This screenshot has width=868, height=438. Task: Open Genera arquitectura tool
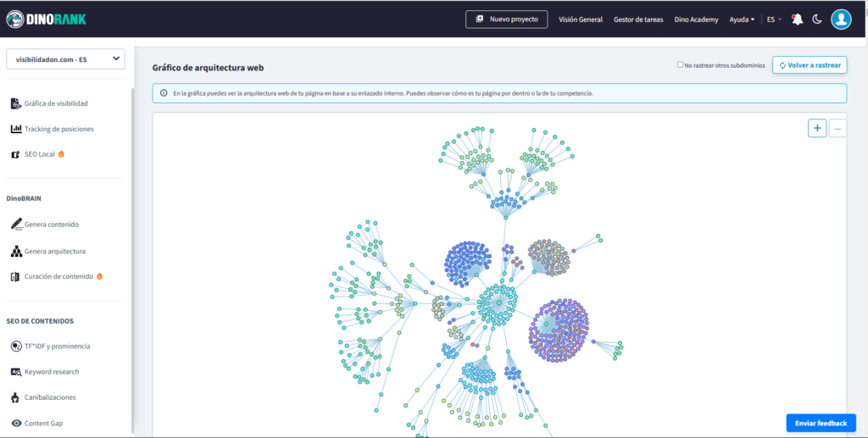click(x=54, y=252)
